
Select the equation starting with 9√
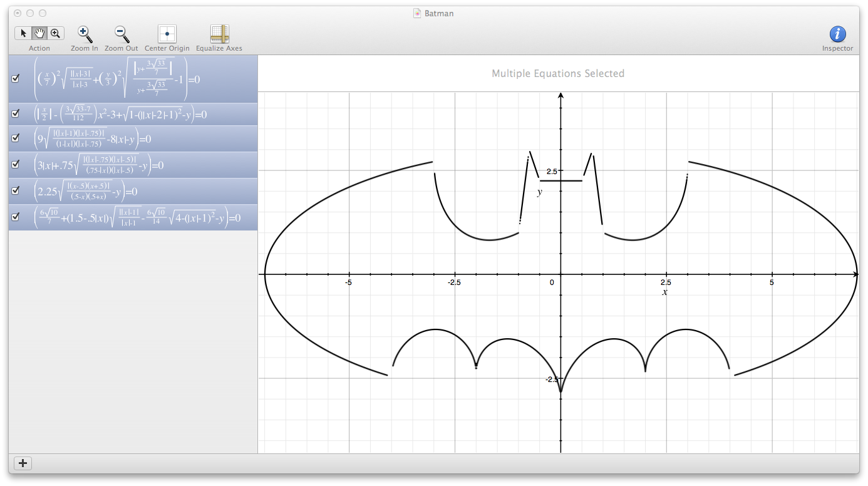[x=125, y=138]
